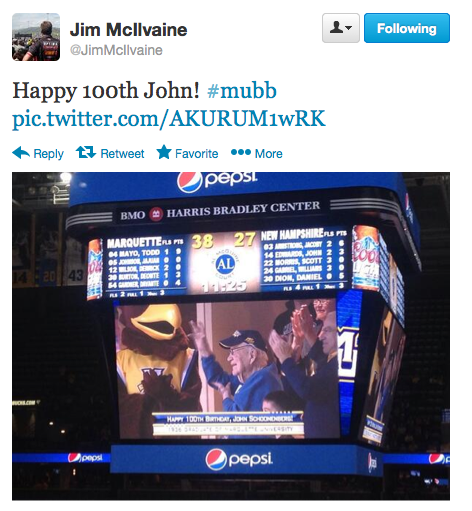Click the More three-dots icon
Viewport: 472px width, 511px height.
[241, 152]
